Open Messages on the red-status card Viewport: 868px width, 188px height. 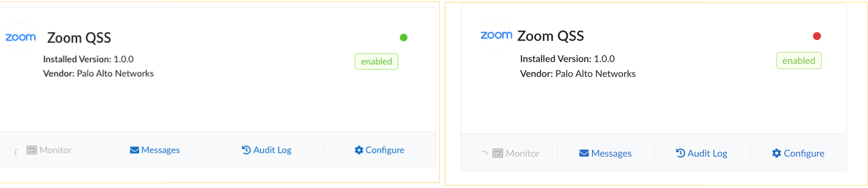pos(611,153)
